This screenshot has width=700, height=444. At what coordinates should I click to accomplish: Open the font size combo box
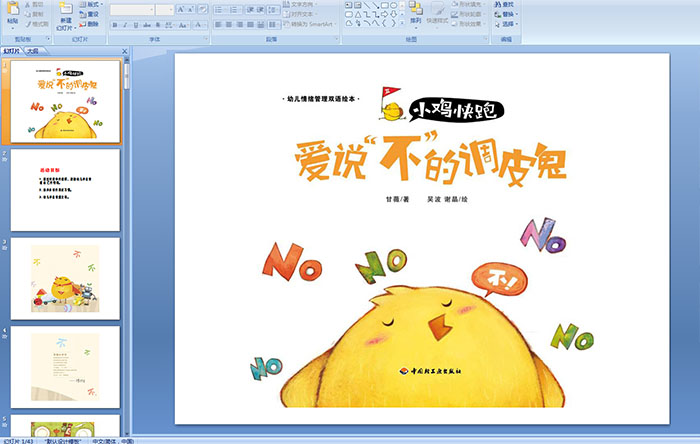[x=165, y=10]
